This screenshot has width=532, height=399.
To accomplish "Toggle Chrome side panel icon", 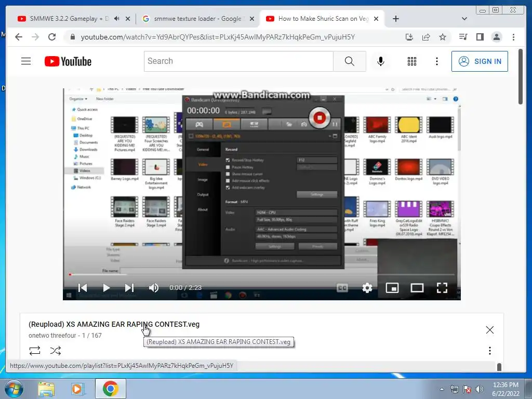I will point(480,37).
